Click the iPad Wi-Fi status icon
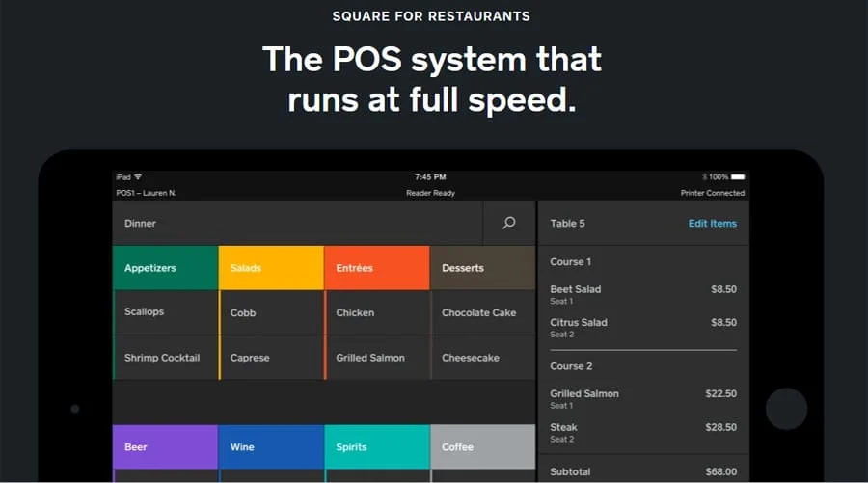Image resolution: width=868 pixels, height=483 pixels. pos(138,177)
